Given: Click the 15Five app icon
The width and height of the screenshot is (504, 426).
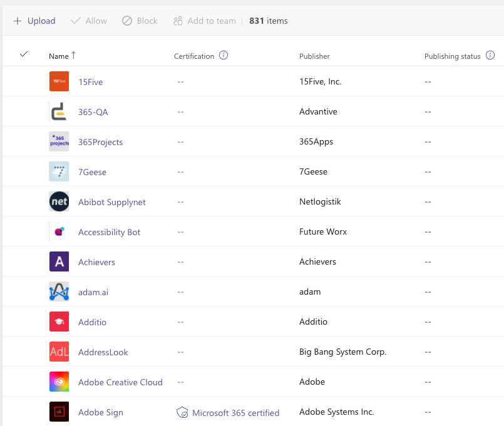Looking at the screenshot, I should pos(59,81).
